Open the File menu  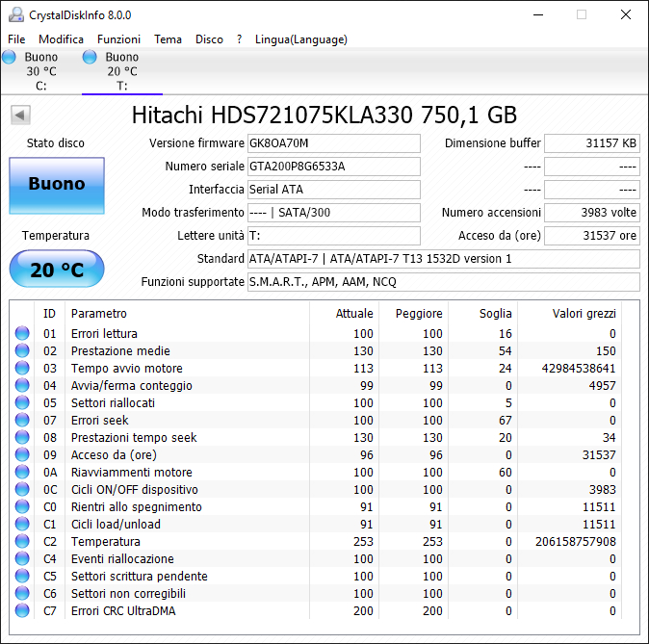[16, 39]
